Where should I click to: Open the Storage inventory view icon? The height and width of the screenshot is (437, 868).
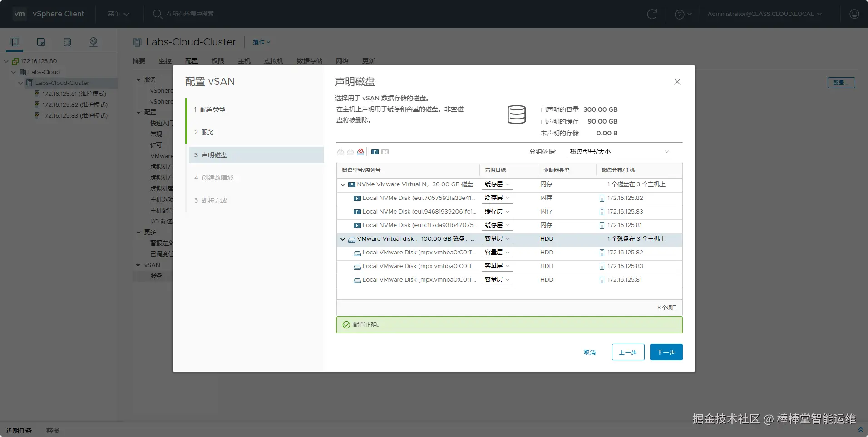click(x=67, y=42)
